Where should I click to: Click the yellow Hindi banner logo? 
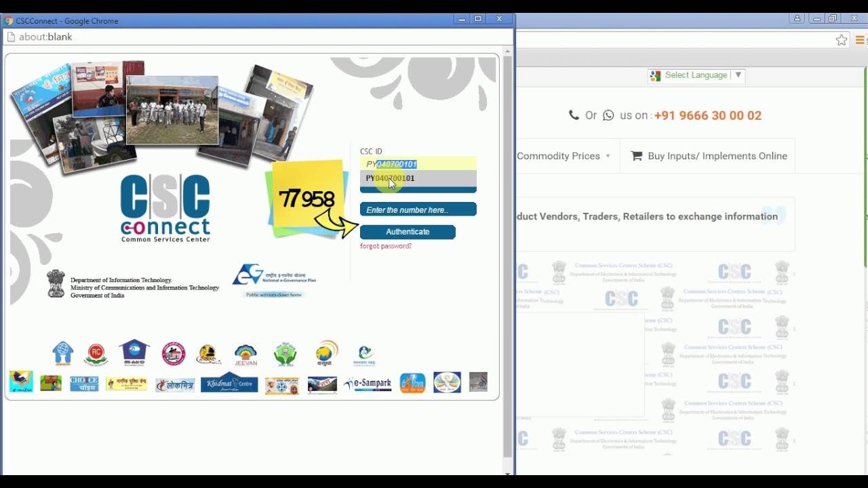click(127, 384)
